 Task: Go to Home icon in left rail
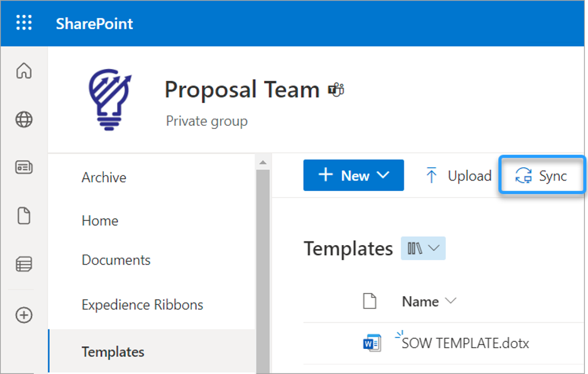pos(24,70)
